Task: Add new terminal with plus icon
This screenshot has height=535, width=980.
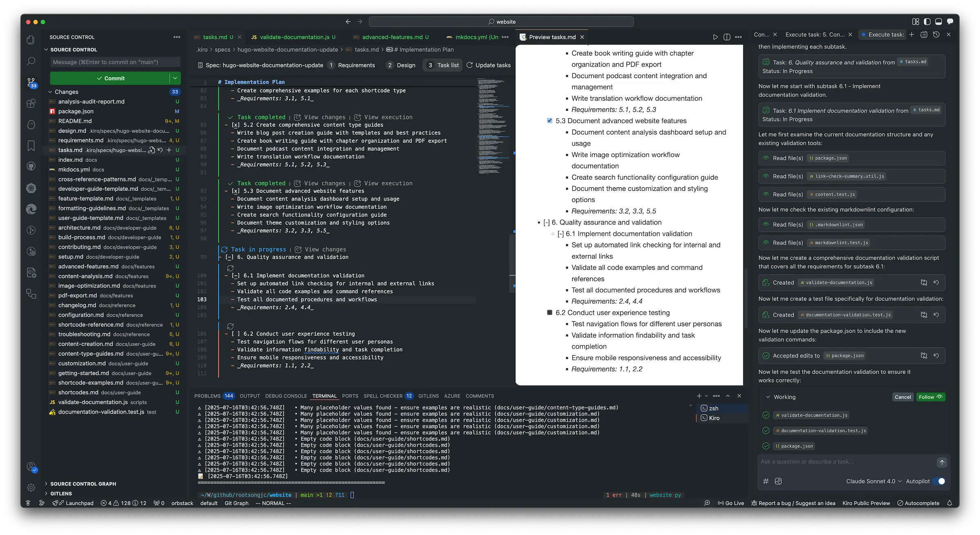Action: pyautogui.click(x=699, y=396)
